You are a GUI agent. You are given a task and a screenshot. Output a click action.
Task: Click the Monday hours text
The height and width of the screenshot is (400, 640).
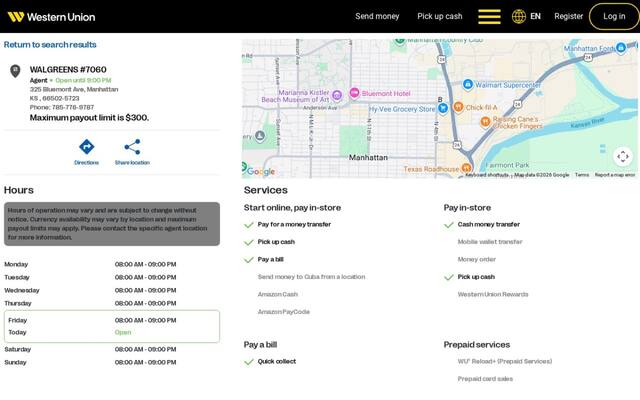coord(145,264)
